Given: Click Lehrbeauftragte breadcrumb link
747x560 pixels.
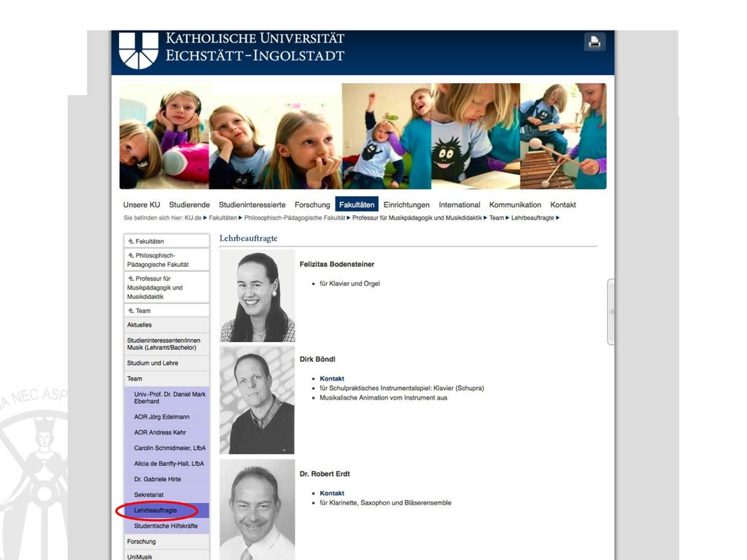Looking at the screenshot, I should click(533, 217).
